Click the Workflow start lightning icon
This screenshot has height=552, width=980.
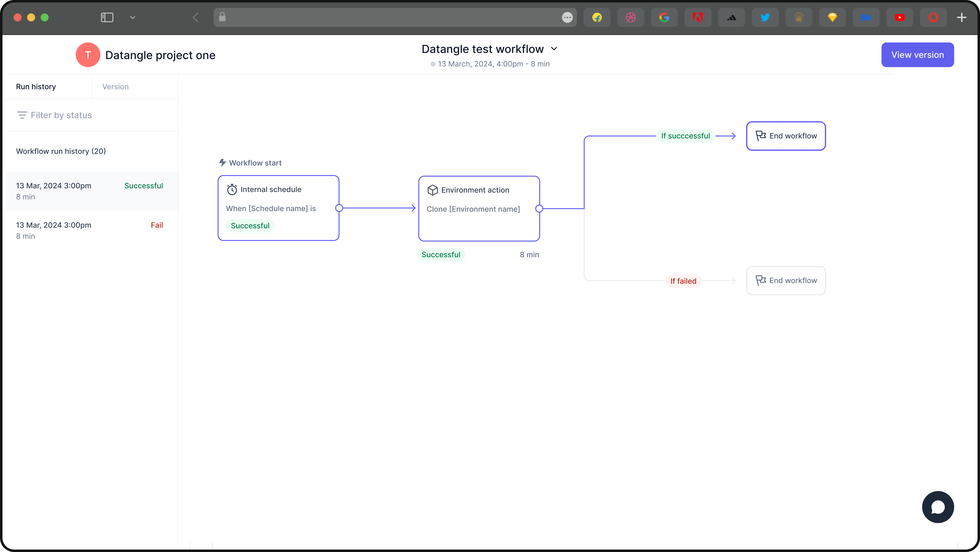223,162
